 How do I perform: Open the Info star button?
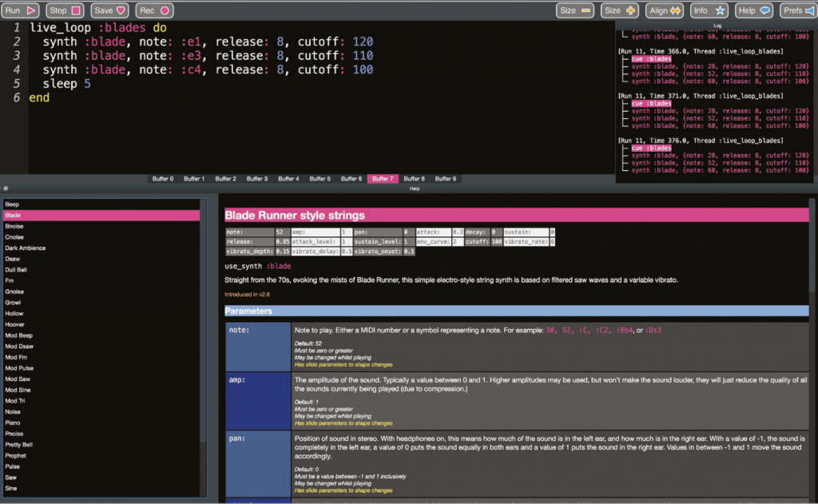[709, 10]
